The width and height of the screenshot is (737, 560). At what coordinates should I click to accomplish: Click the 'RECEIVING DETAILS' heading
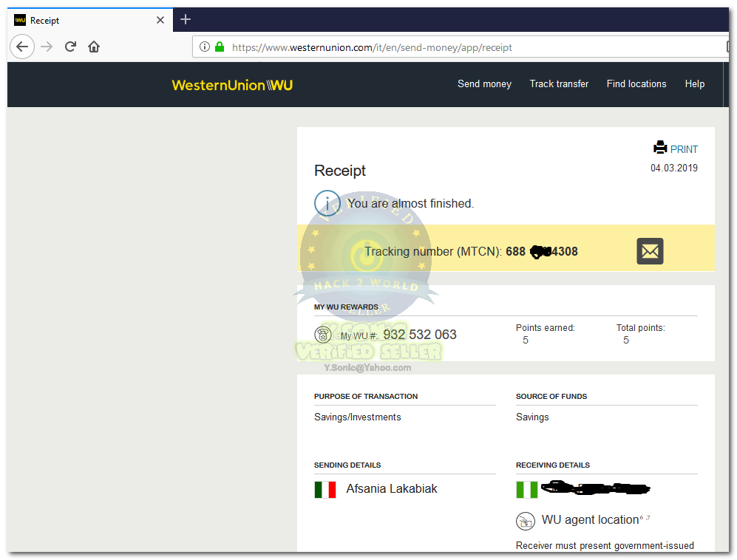click(x=553, y=465)
